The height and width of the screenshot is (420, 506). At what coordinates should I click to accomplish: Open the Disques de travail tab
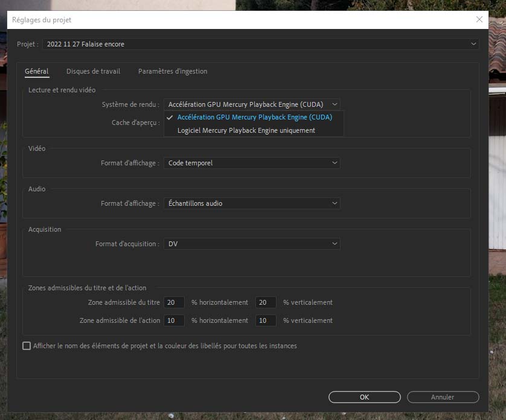tap(93, 71)
